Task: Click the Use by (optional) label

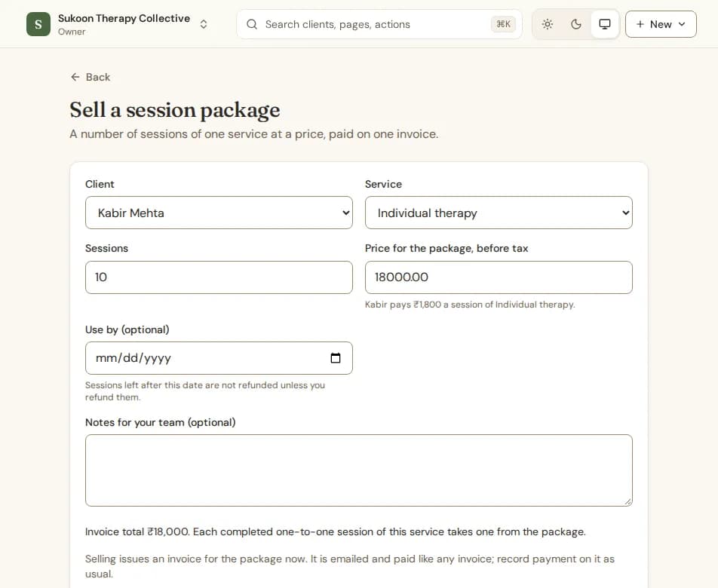Action: [127, 329]
